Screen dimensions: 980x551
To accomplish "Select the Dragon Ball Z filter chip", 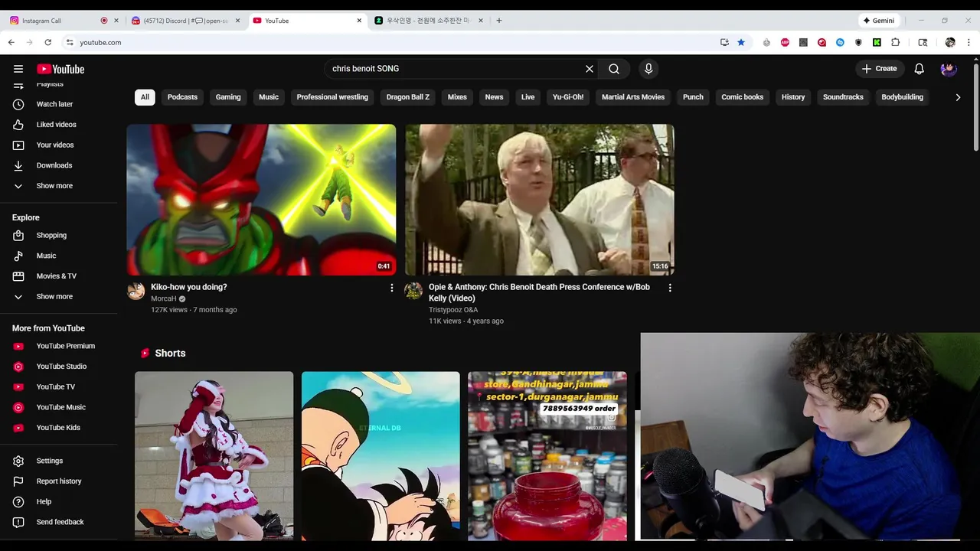I will (408, 97).
